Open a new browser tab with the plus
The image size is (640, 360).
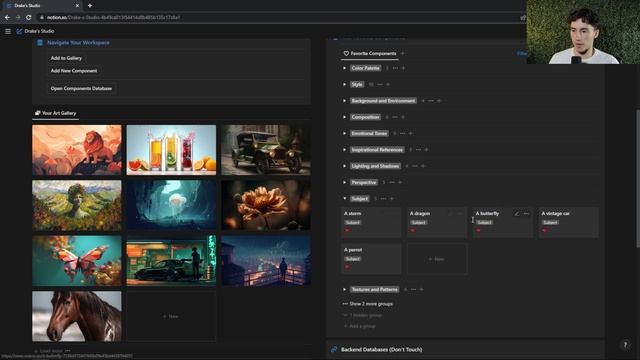(x=90, y=6)
